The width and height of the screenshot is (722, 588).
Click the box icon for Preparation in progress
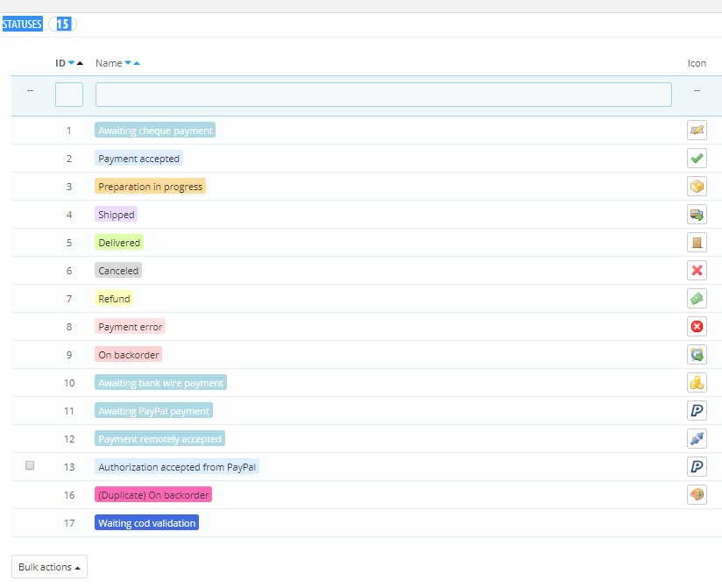697,187
